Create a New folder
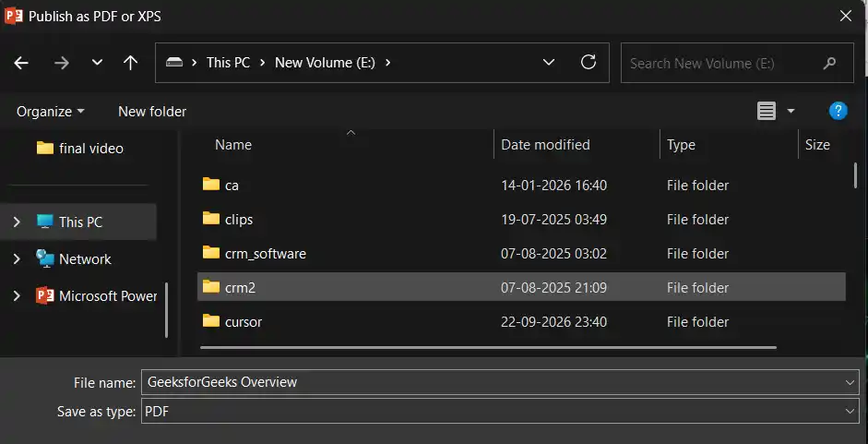 (152, 112)
